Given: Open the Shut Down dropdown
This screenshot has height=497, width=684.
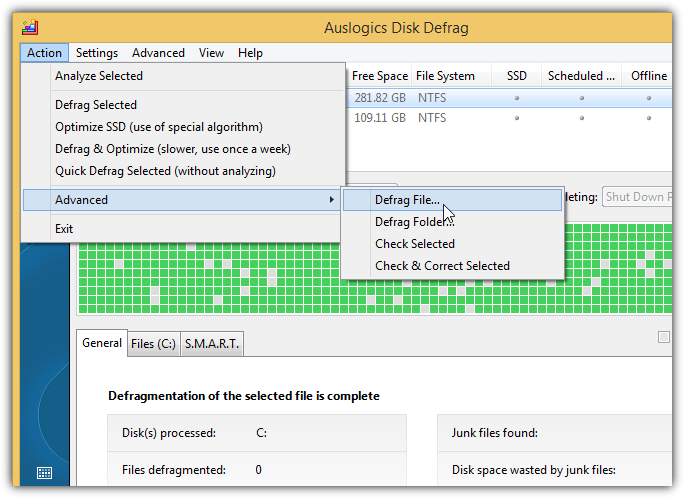Looking at the screenshot, I should click(x=638, y=197).
